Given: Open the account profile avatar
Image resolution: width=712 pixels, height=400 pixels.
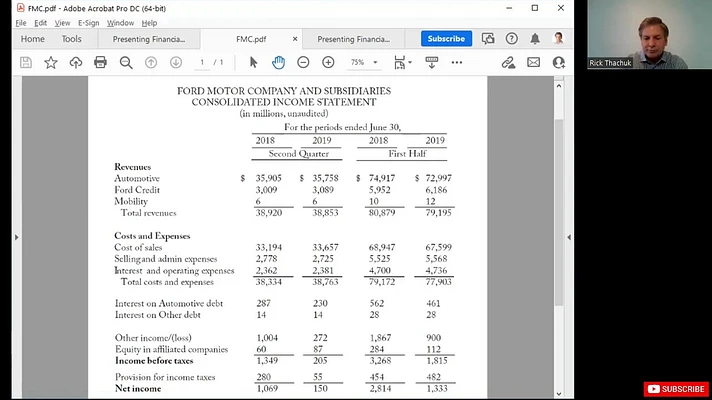Looking at the screenshot, I should [559, 39].
